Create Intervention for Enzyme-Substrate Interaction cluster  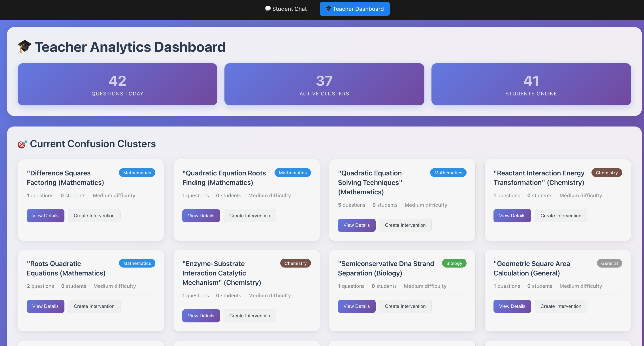249,316
